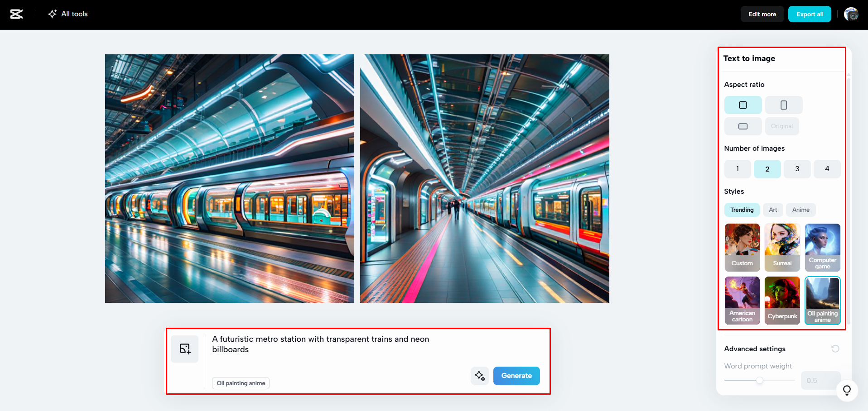Click the AI prompt enhance sparkle icon

[x=480, y=376]
